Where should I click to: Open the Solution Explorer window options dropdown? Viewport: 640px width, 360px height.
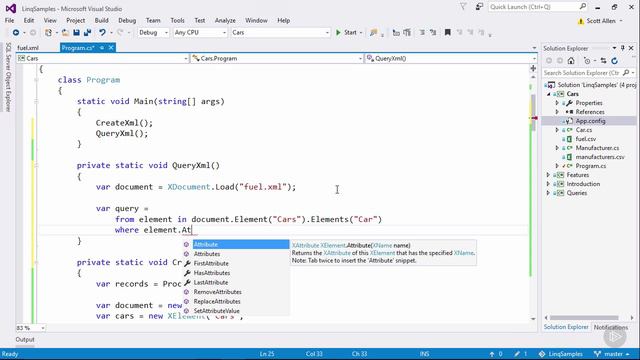pyautogui.click(x=614, y=48)
